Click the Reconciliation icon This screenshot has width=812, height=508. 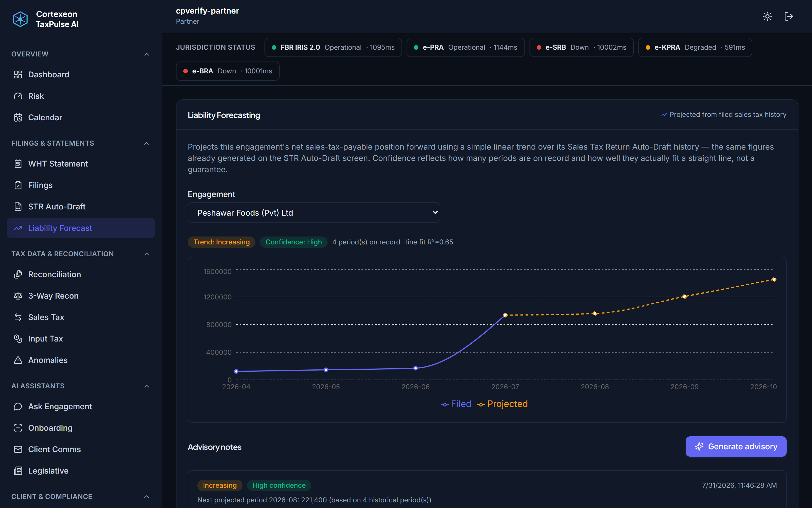click(18, 275)
